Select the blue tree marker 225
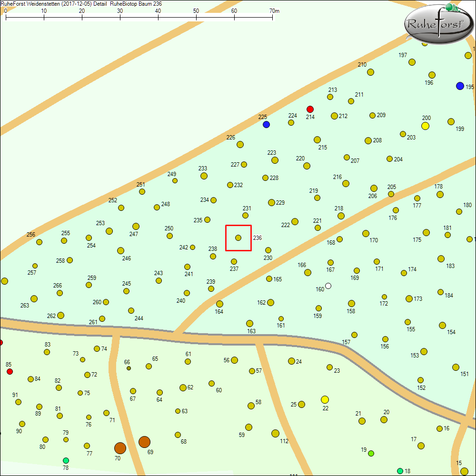The height and width of the screenshot is (476, 476). 266,124
